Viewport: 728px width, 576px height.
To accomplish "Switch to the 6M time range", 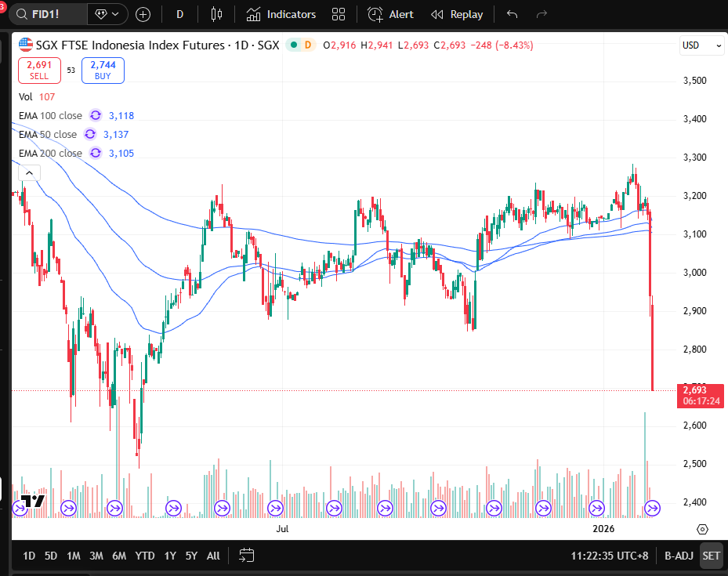I will click(119, 556).
